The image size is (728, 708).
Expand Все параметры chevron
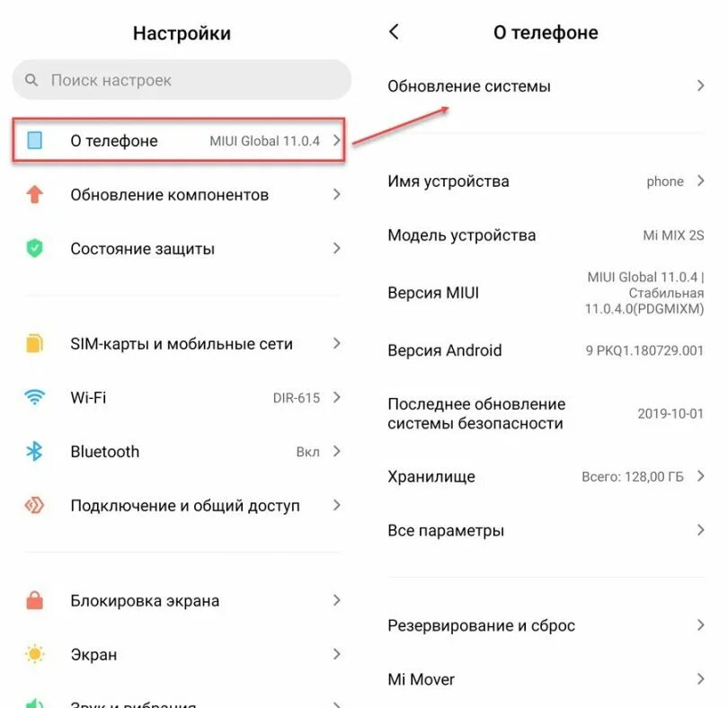point(701,530)
